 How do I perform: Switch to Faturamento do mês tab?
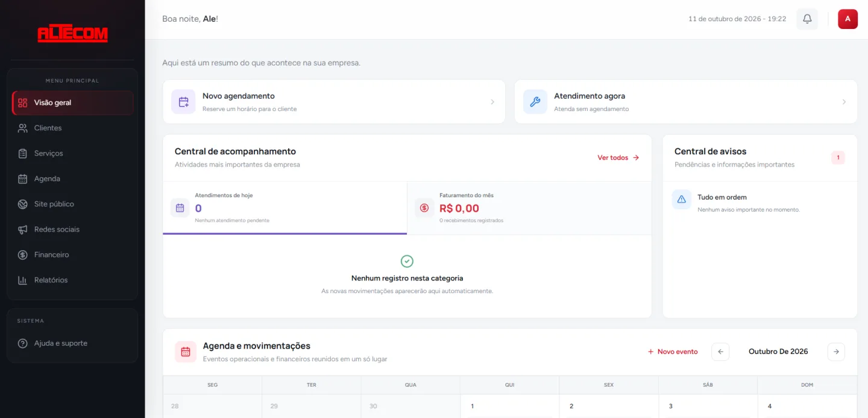tap(529, 208)
